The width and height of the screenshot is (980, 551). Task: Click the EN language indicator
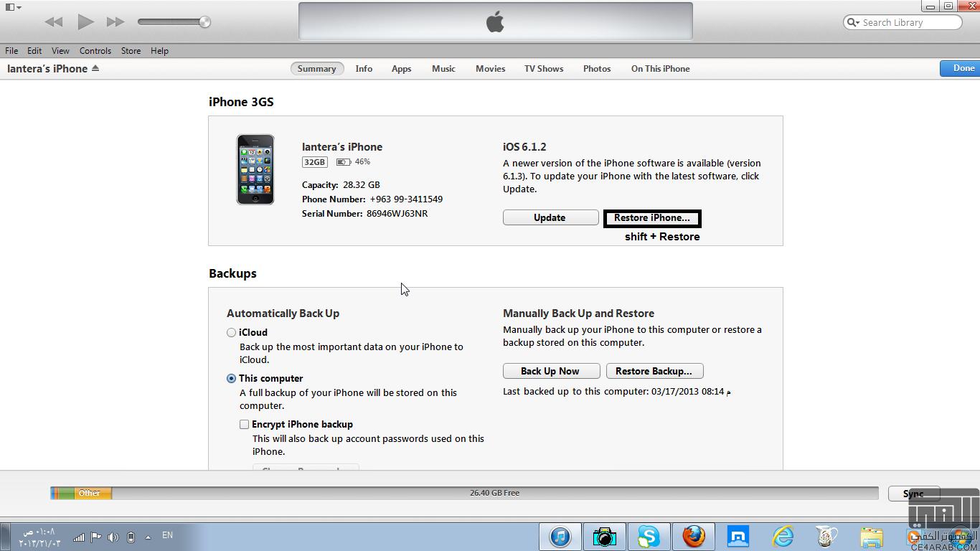(167, 535)
